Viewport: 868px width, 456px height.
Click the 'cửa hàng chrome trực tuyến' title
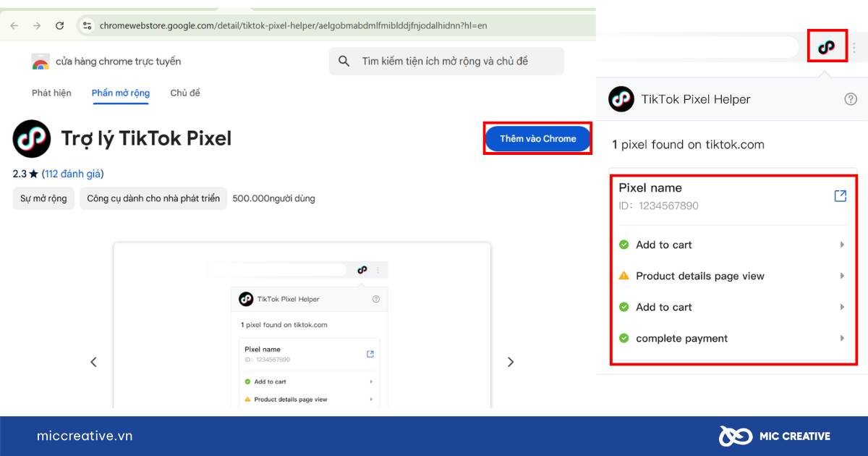pyautogui.click(x=119, y=62)
